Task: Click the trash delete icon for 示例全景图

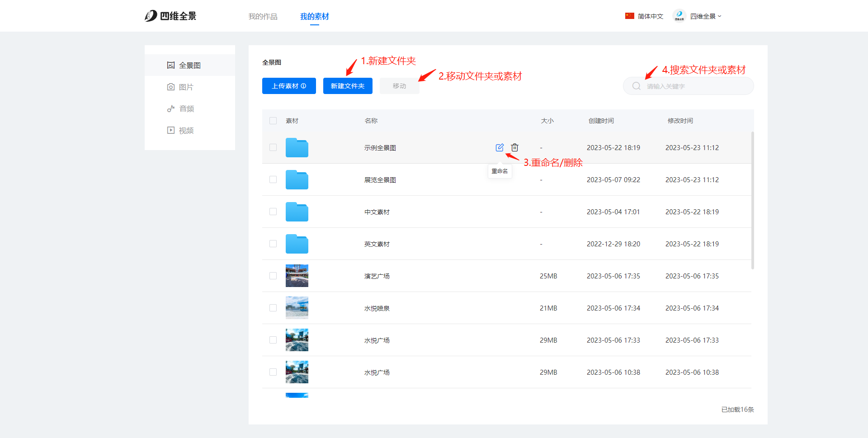Action: tap(514, 147)
